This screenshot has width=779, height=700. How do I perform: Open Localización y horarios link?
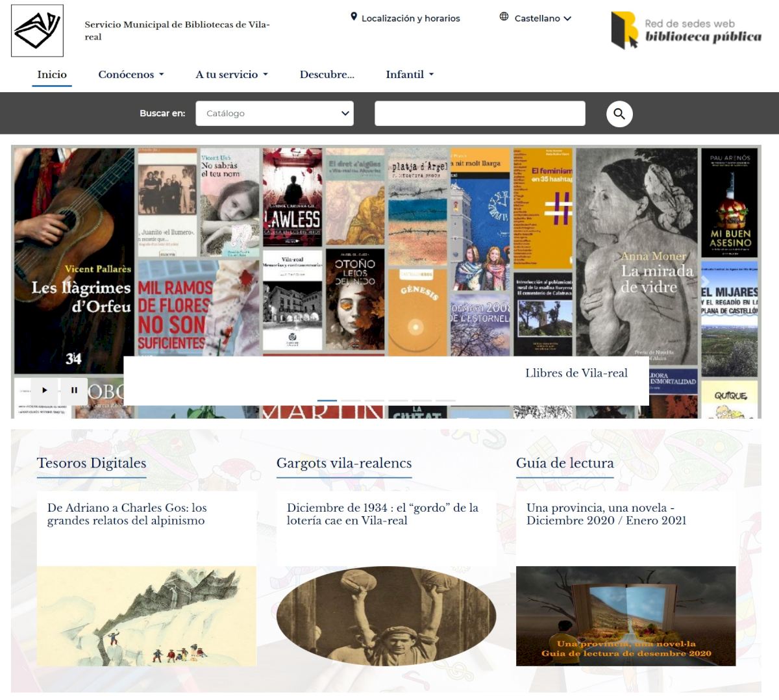(x=410, y=18)
